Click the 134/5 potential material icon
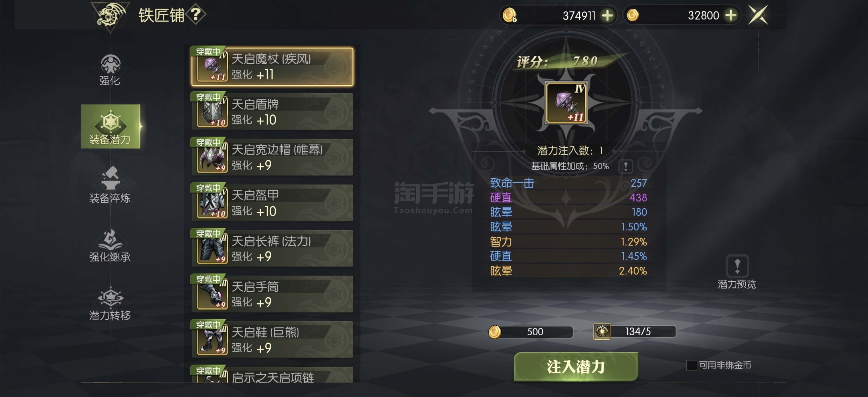Image resolution: width=868 pixels, height=397 pixels. tap(602, 331)
